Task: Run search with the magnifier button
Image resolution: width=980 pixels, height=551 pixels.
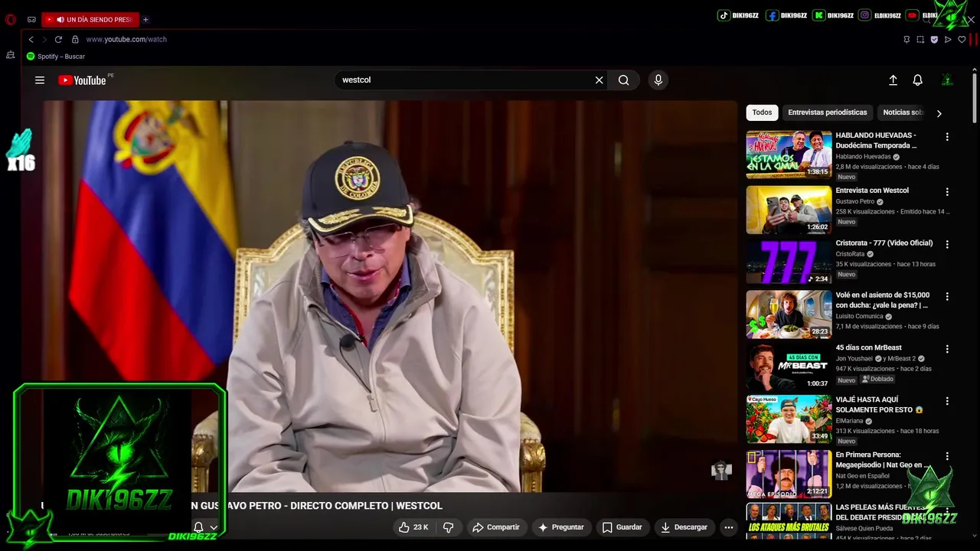Action: [624, 80]
